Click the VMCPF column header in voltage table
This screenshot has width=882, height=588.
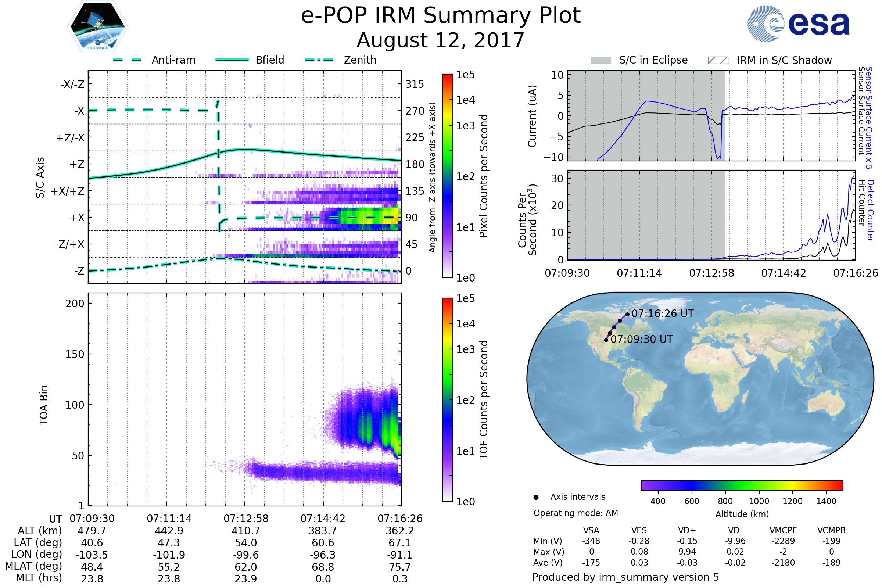click(783, 530)
